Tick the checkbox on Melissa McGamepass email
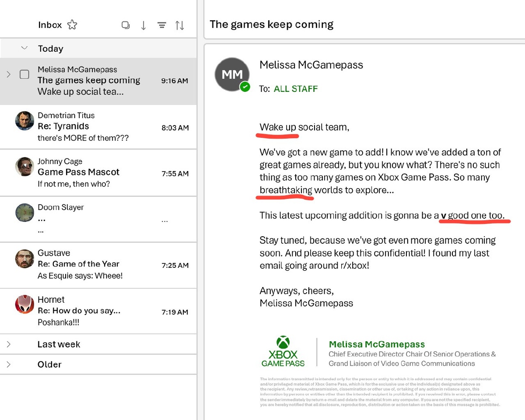The image size is (525, 420). tap(24, 75)
